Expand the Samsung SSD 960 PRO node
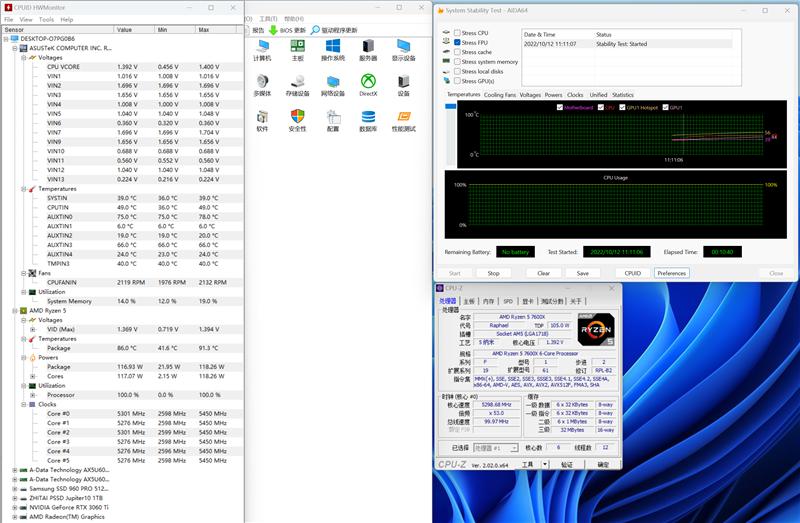The width and height of the screenshot is (800, 523). 15,489
